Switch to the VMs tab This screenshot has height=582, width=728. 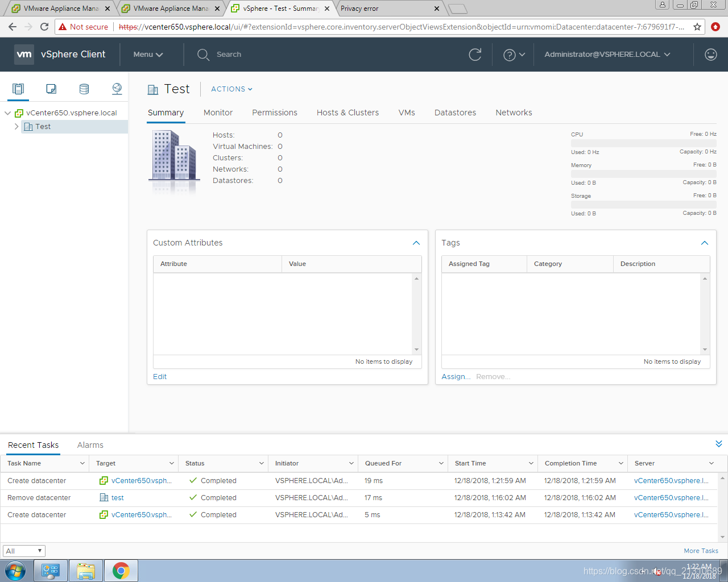coord(407,113)
